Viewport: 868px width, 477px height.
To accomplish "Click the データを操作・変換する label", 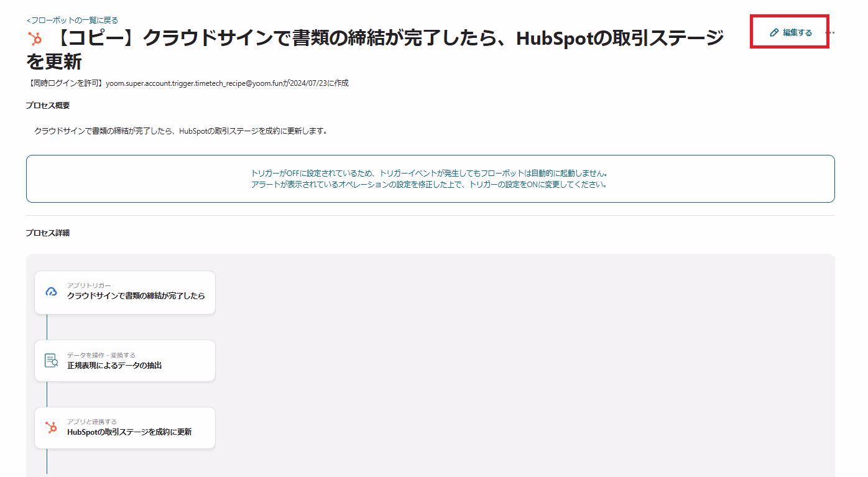I will [x=101, y=355].
